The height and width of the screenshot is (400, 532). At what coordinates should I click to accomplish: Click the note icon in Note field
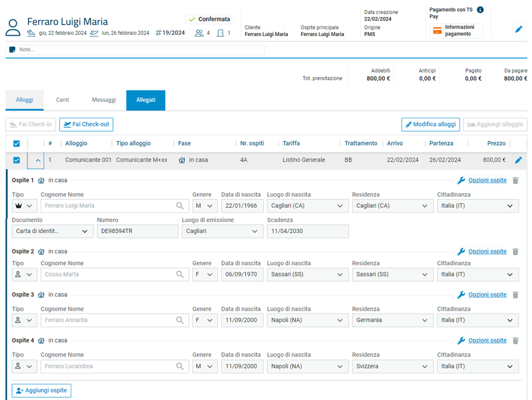tap(12, 49)
